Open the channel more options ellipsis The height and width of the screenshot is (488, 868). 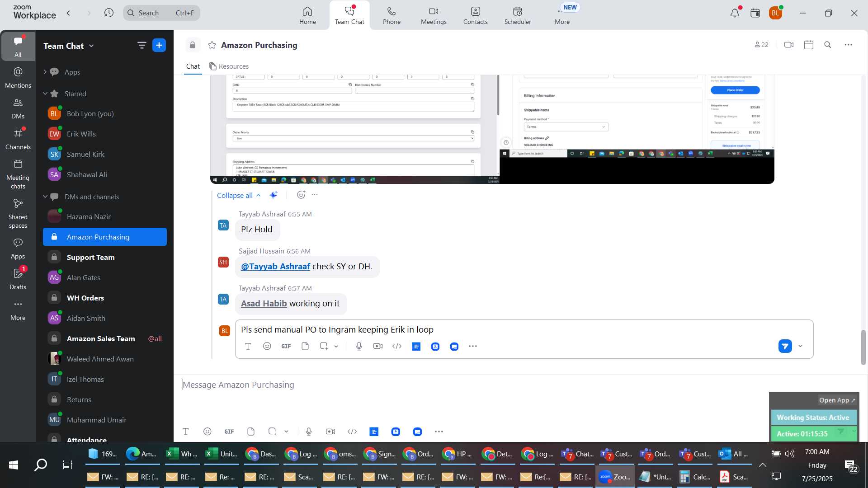click(x=849, y=45)
